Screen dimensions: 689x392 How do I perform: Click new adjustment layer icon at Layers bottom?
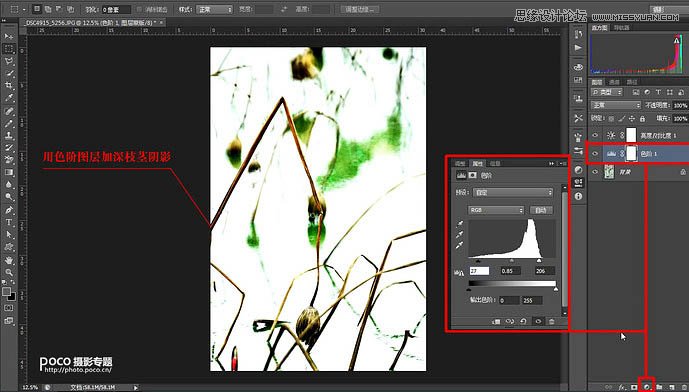(x=647, y=386)
